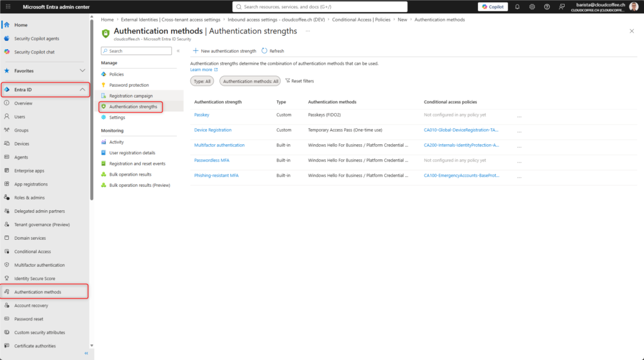Open the Passkey authentication strength
644x360 pixels.
pyautogui.click(x=202, y=115)
